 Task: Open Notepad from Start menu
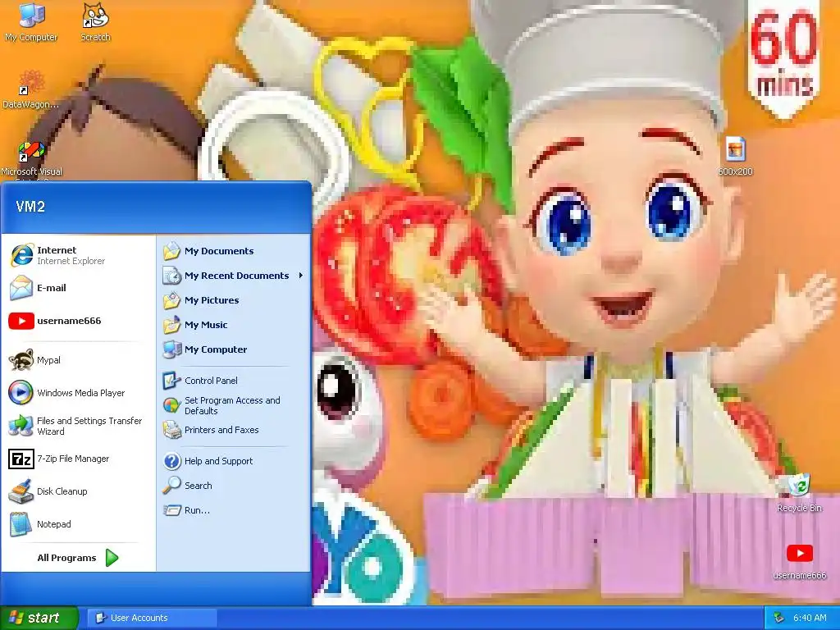[x=79, y=524]
